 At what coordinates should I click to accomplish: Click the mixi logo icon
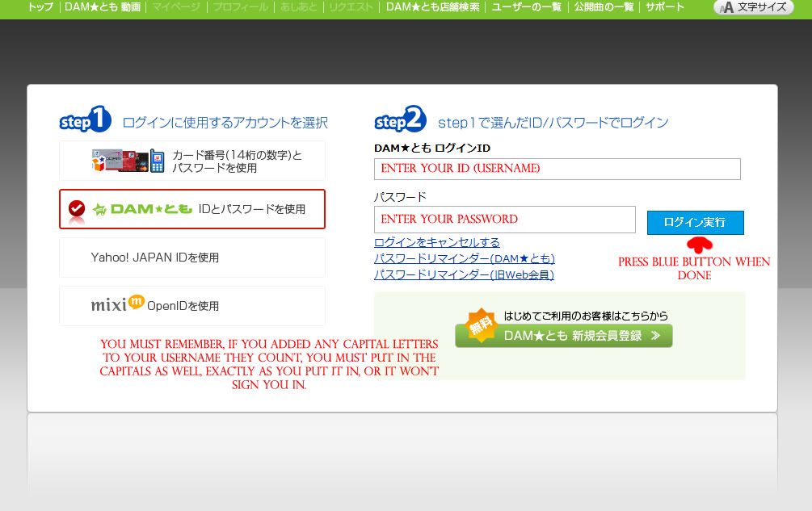[x=117, y=304]
